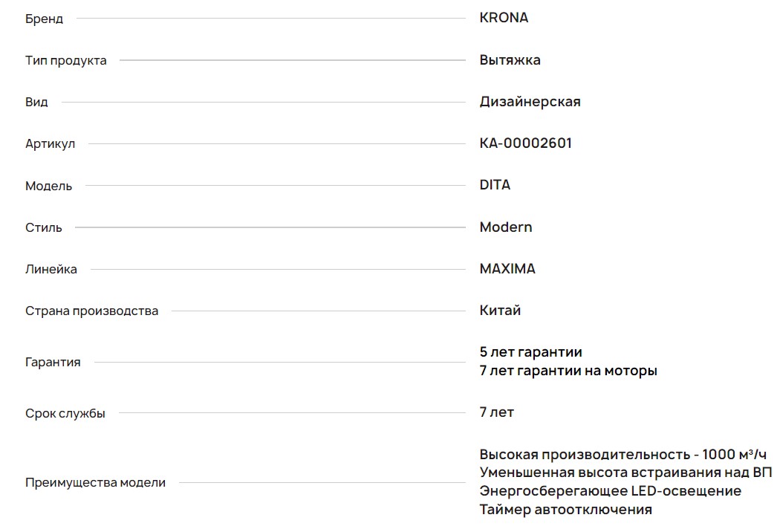Select the "Артикул" label

coord(50,143)
